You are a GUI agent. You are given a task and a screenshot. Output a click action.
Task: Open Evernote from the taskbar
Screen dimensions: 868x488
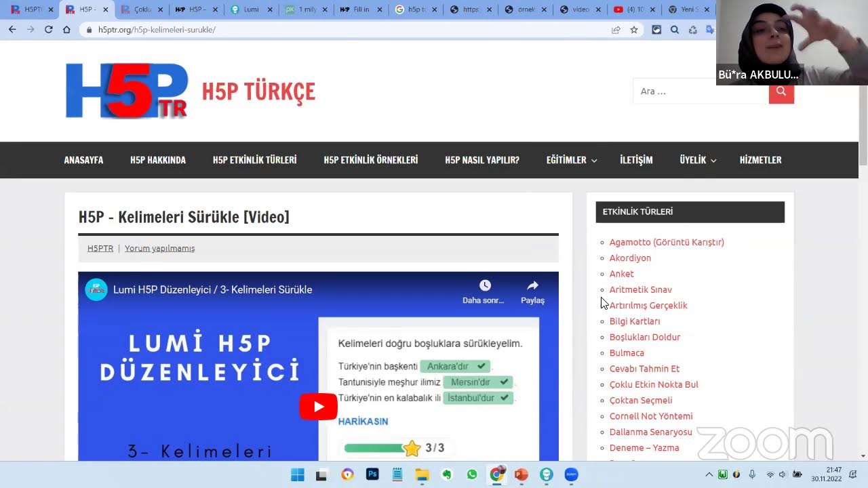coord(447,474)
